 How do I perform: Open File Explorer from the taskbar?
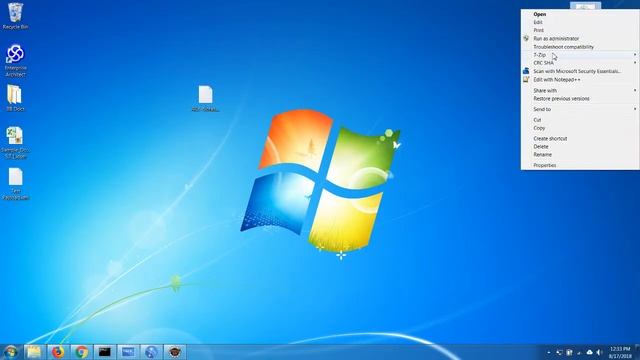pos(34,352)
